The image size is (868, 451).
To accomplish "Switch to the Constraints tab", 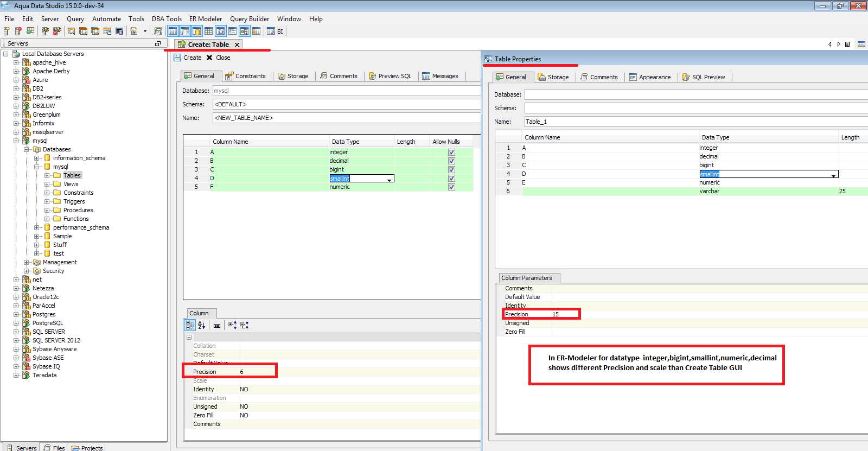I will [245, 76].
